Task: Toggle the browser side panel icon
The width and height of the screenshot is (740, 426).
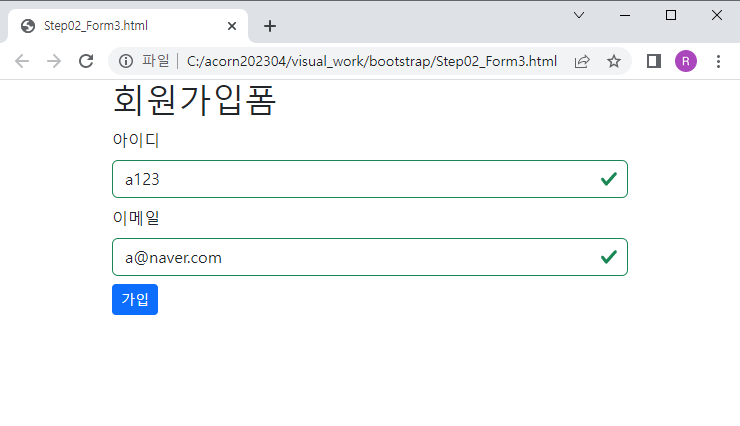Action: [x=654, y=61]
